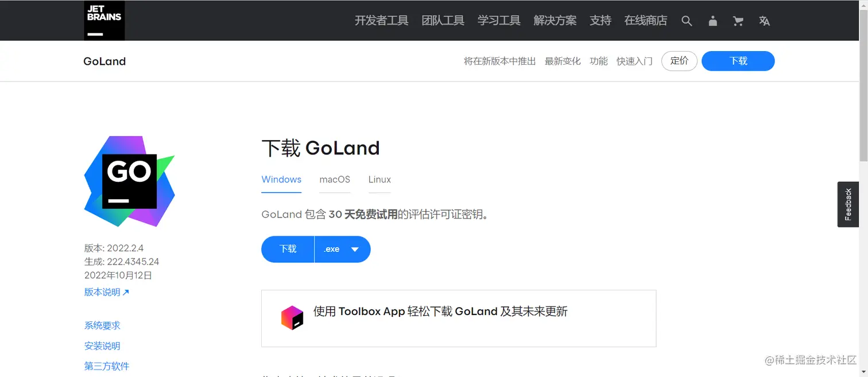Click the large GoLand GO logo
This screenshot has width=868, height=377.
(130, 181)
